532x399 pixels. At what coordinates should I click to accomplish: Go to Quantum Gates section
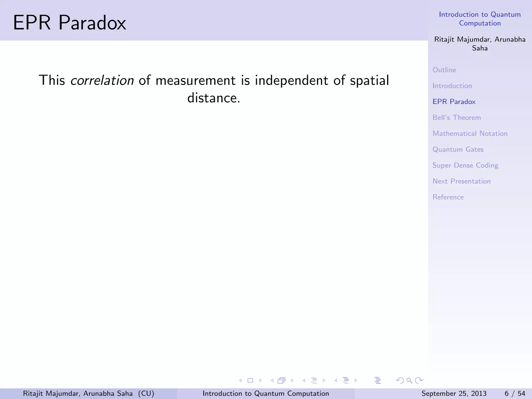pyautogui.click(x=458, y=149)
